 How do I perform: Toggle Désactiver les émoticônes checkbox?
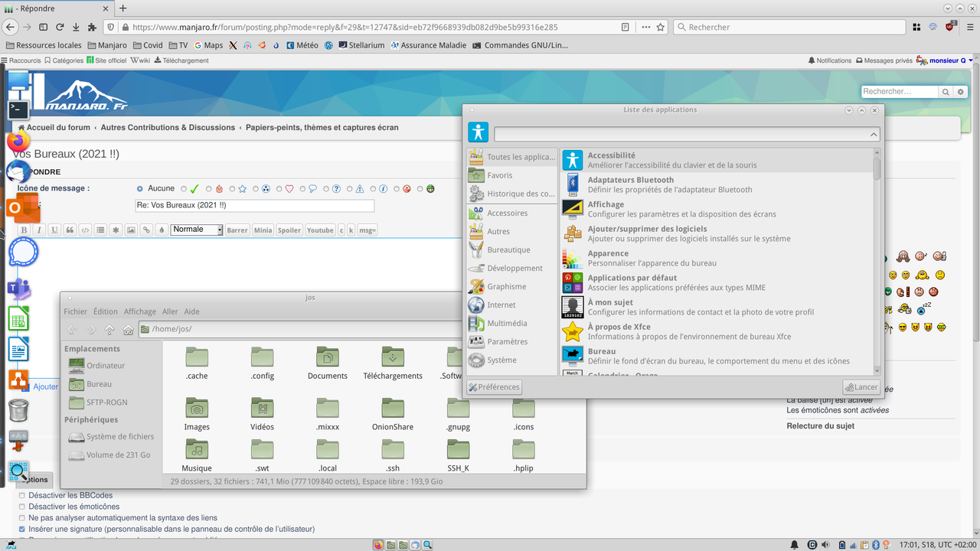22,507
